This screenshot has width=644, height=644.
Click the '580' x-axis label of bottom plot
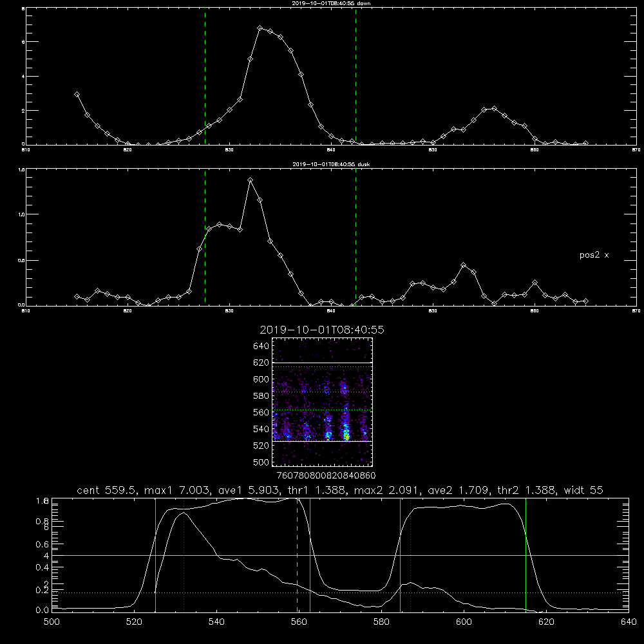coord(381,622)
